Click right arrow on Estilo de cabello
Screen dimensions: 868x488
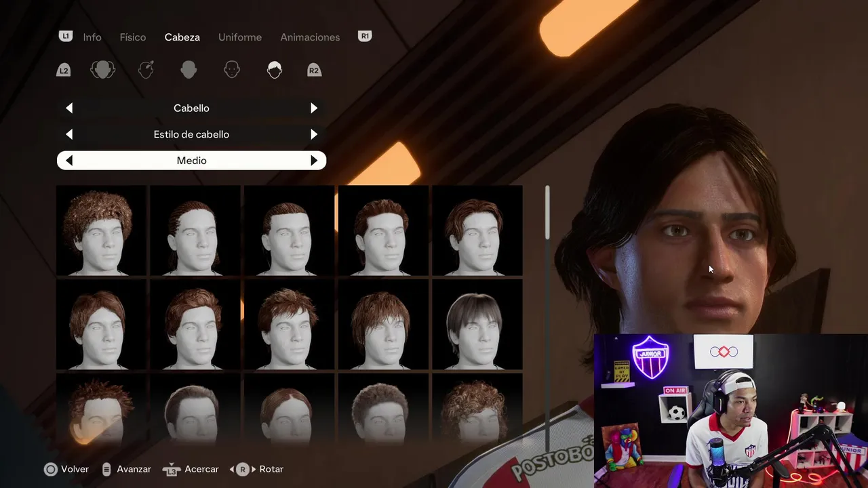pyautogui.click(x=314, y=134)
